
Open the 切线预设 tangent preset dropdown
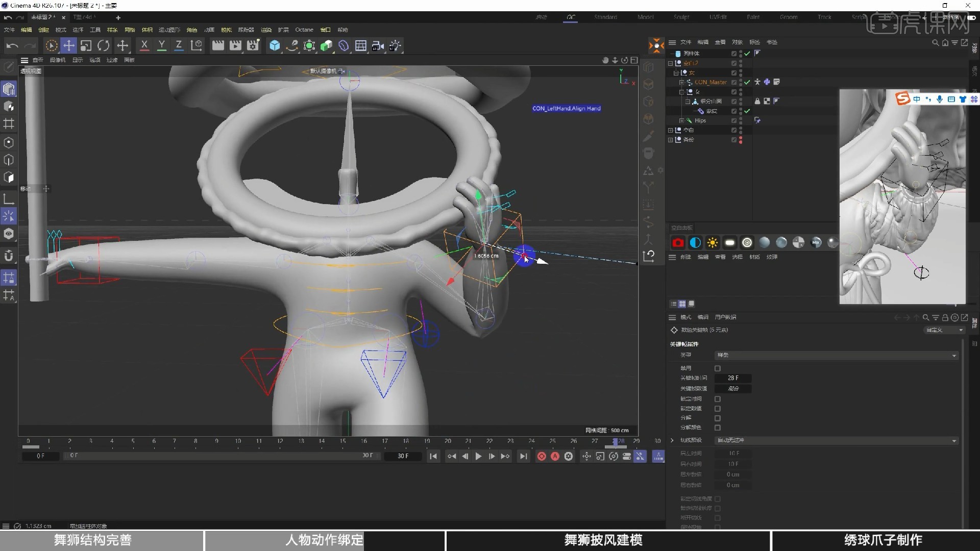tap(836, 440)
